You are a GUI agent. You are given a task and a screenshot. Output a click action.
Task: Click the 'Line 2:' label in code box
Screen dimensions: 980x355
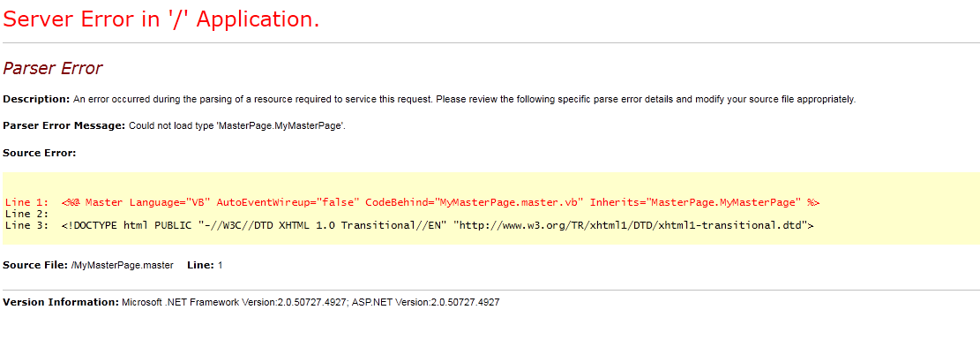pos(26,214)
